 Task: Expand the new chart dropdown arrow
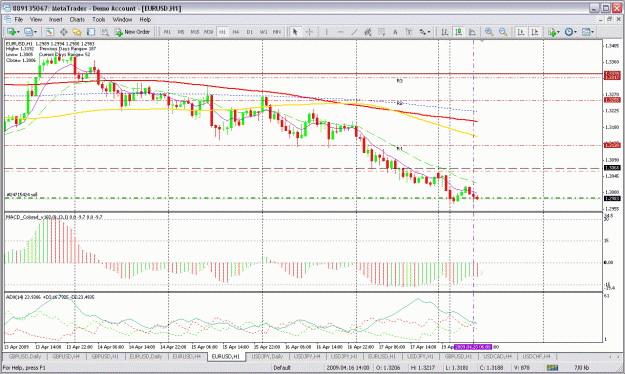click(x=18, y=32)
